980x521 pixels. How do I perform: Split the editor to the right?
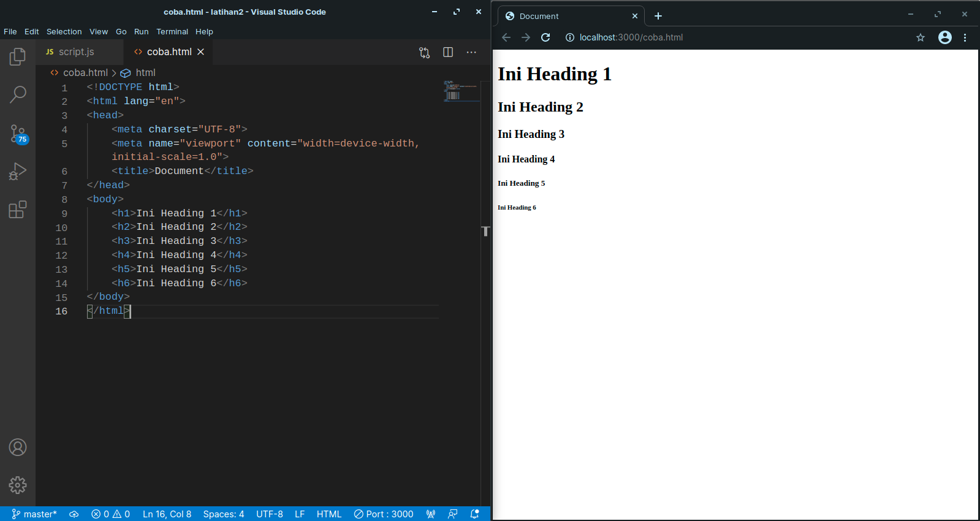click(x=448, y=53)
